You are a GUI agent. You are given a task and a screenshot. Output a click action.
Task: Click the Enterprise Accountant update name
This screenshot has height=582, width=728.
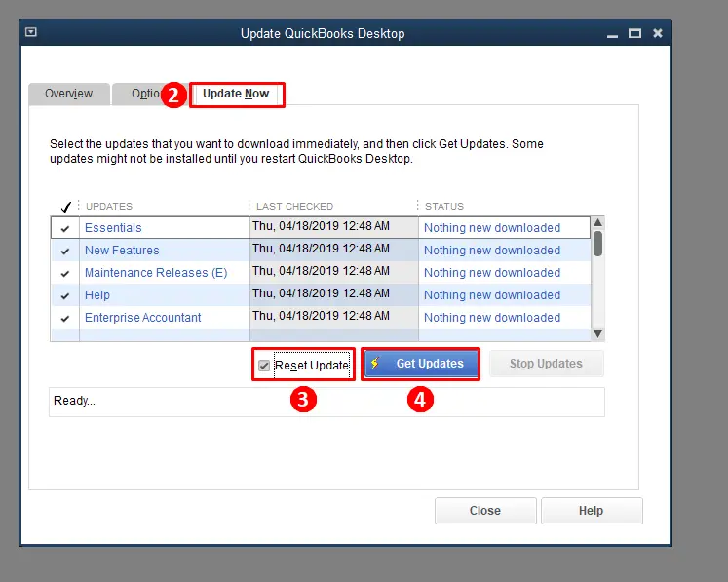pyautogui.click(x=143, y=317)
